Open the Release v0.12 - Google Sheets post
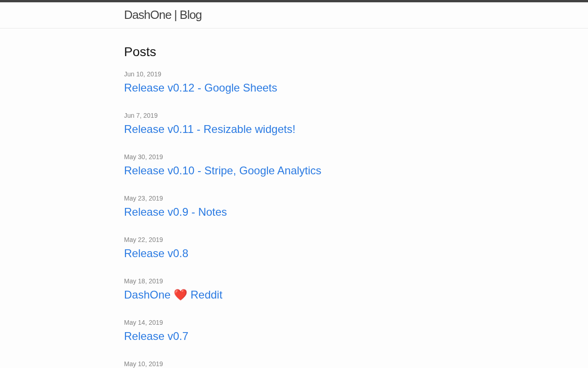Image resolution: width=588 pixels, height=368 pixels. coord(200,88)
